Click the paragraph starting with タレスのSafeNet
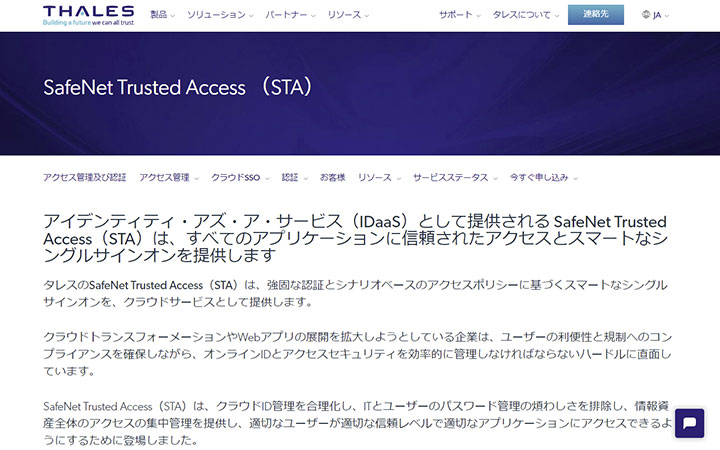Viewport: 720px width, 450px height. point(355,293)
